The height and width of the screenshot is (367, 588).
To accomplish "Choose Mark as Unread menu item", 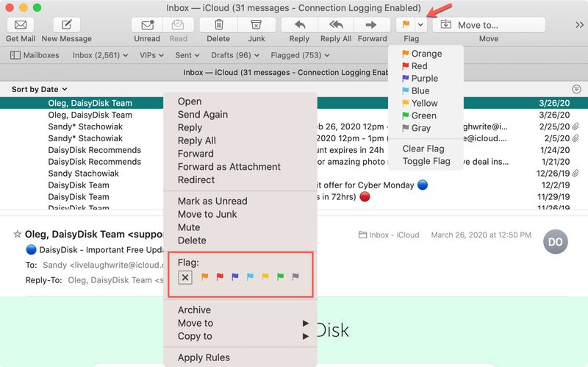I will click(240, 201).
